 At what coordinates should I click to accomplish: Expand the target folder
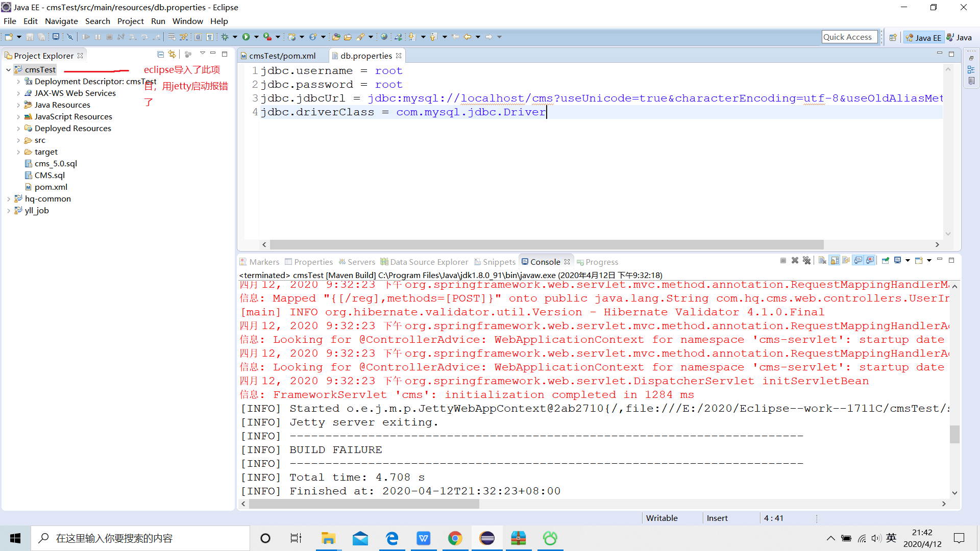[18, 152]
